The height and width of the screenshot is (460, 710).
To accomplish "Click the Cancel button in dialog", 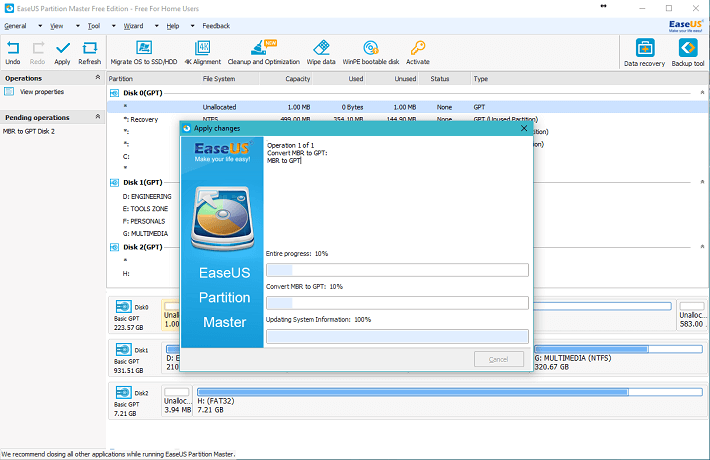I will coord(499,359).
